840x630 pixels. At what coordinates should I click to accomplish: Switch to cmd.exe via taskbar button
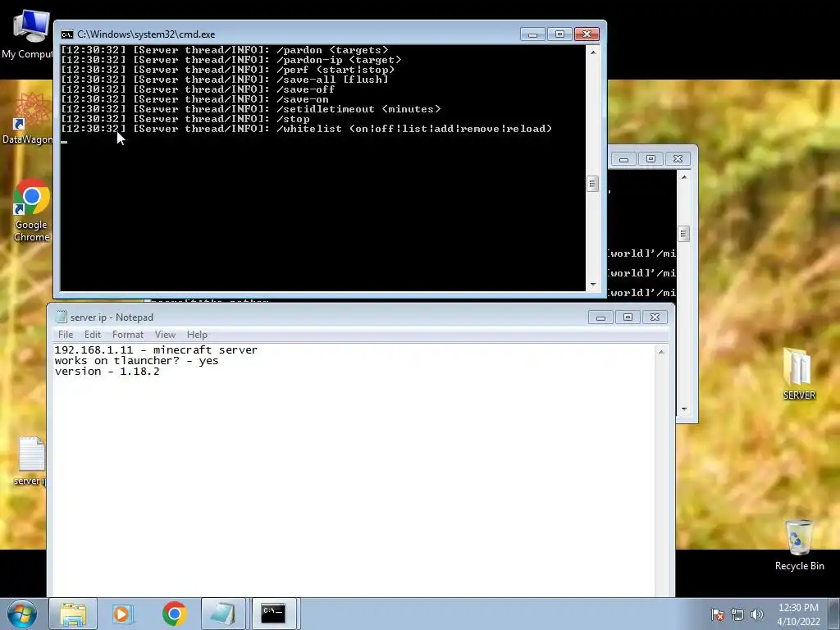(274, 614)
